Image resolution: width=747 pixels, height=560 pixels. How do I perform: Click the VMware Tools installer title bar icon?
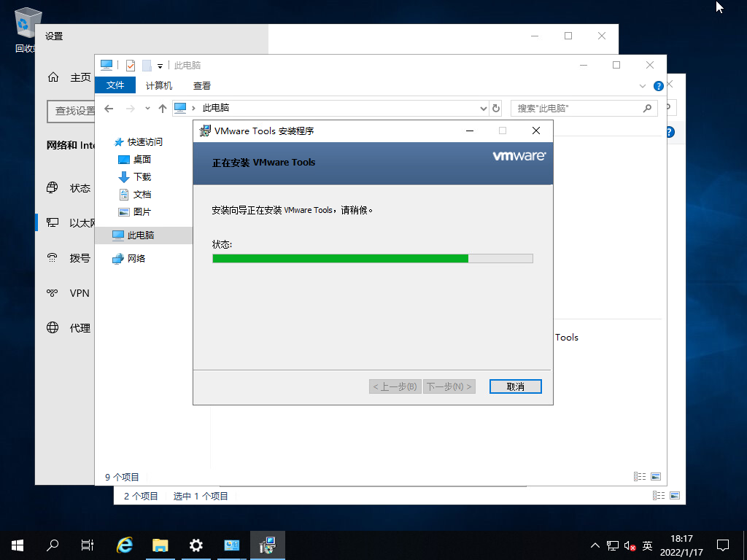click(x=205, y=131)
